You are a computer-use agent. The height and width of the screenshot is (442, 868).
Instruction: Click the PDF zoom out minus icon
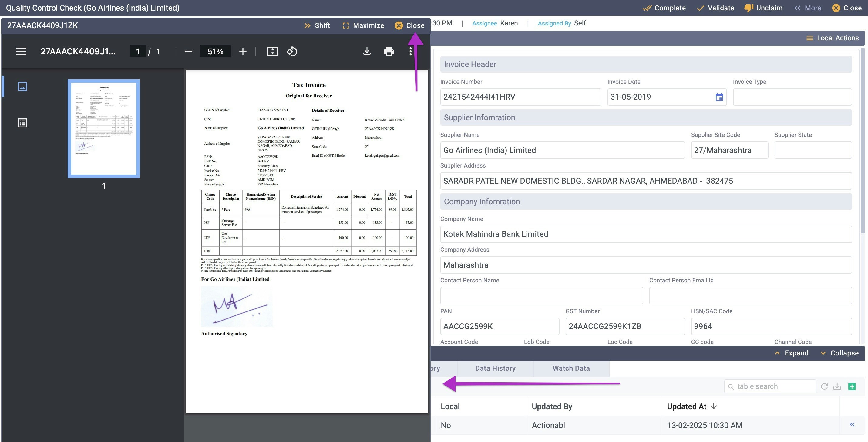point(188,51)
